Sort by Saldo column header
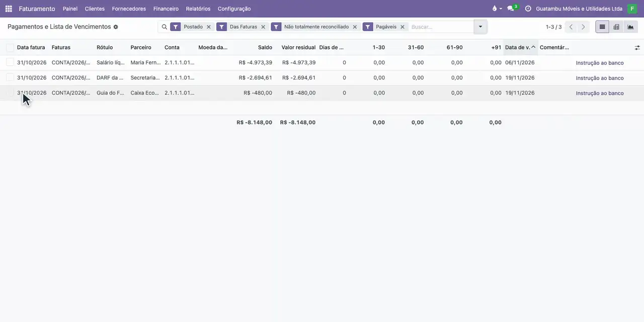Screen dimensions: 644x322 click(265, 47)
